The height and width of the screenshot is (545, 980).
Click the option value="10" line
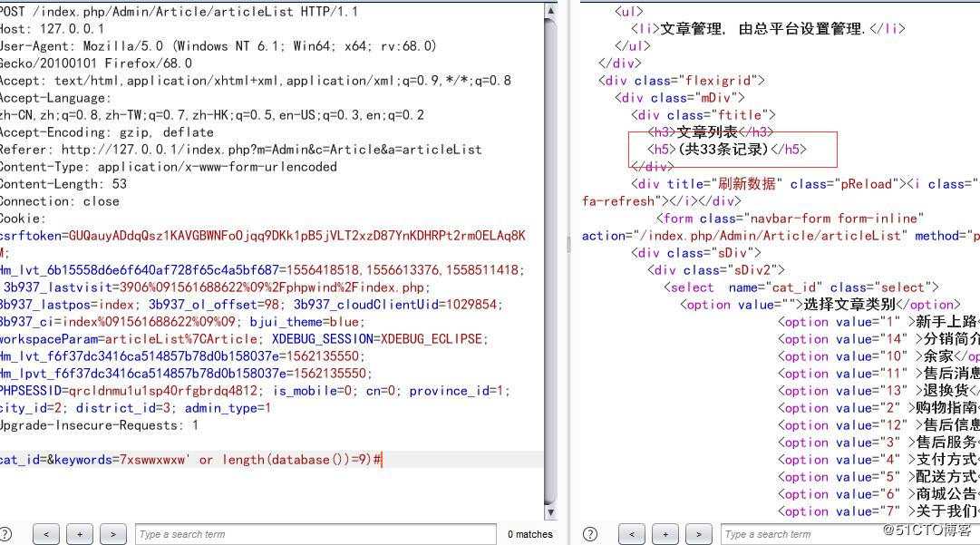pyautogui.click(x=878, y=356)
